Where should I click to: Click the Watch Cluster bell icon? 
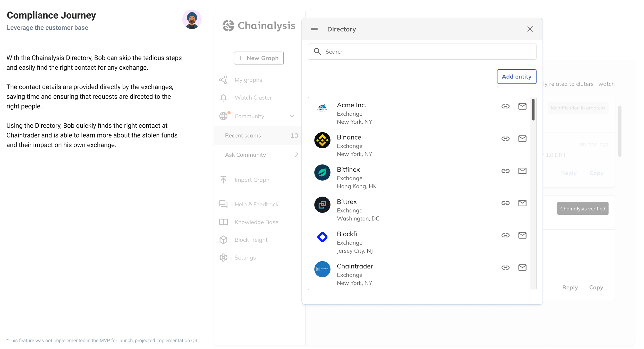click(x=223, y=98)
